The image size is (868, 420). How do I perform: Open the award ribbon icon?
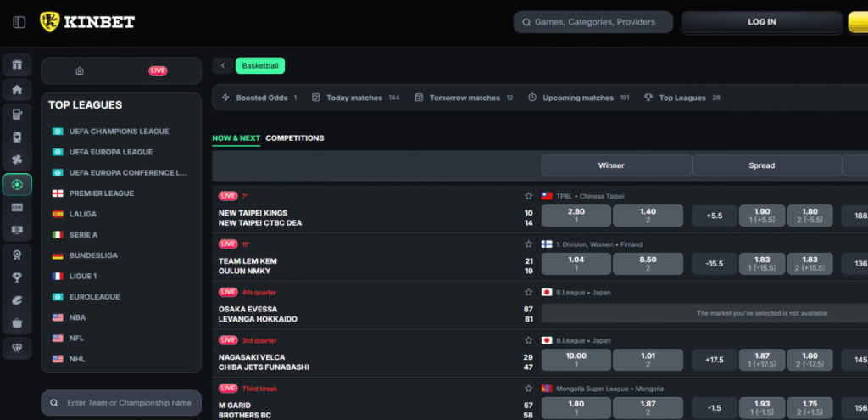coord(17,255)
